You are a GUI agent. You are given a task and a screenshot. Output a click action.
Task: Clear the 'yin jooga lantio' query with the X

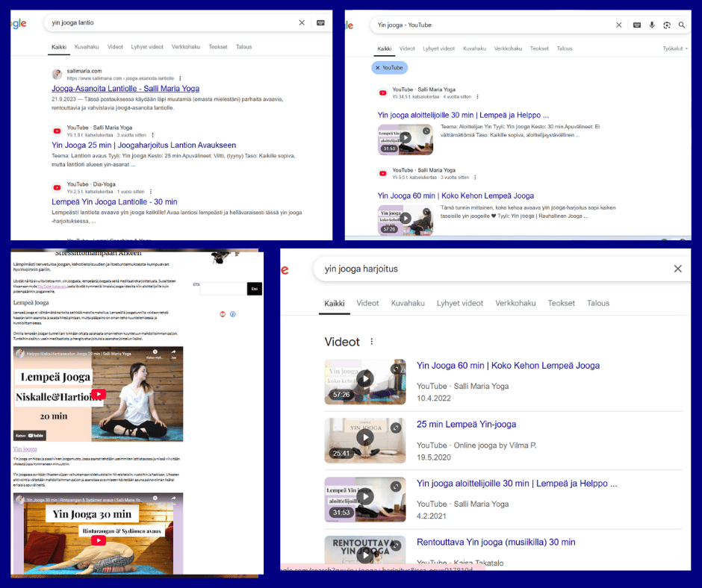[302, 22]
